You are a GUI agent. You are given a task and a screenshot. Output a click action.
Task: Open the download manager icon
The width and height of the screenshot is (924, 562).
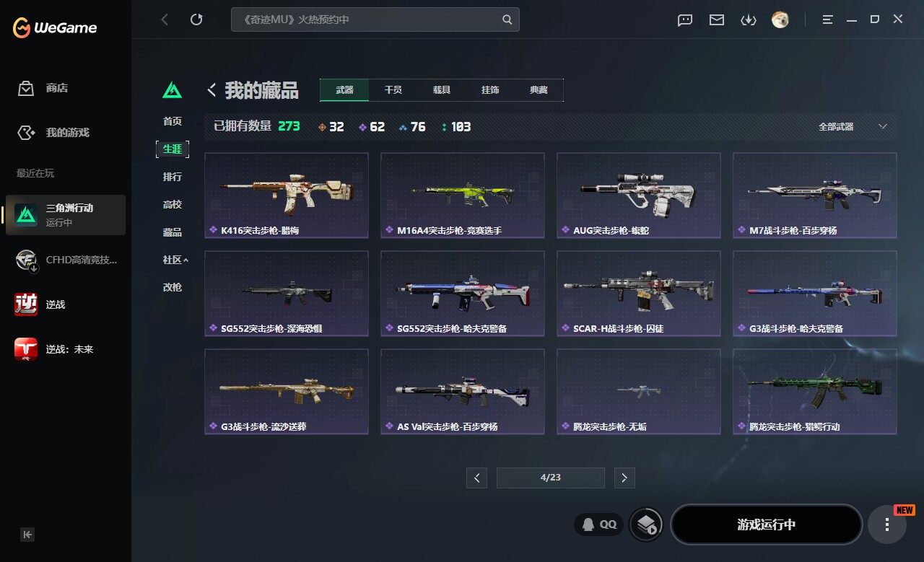pyautogui.click(x=749, y=20)
